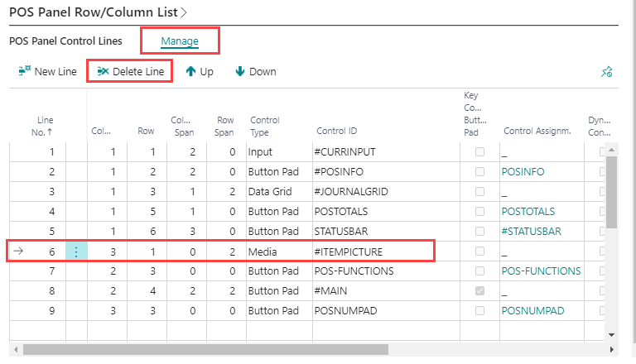Toggle Key Button Pad checkbox for #MAIN

[479, 291]
